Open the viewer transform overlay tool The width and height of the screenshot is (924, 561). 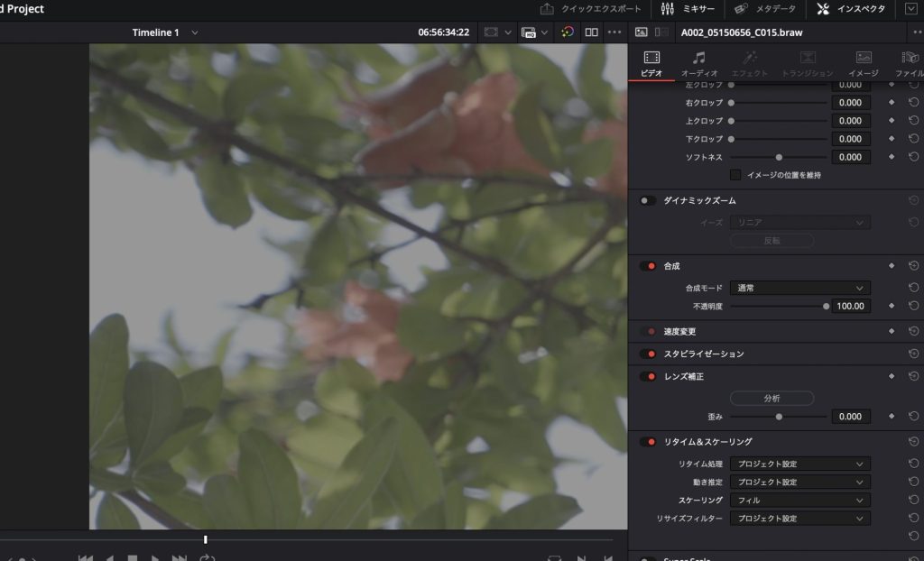point(491,32)
